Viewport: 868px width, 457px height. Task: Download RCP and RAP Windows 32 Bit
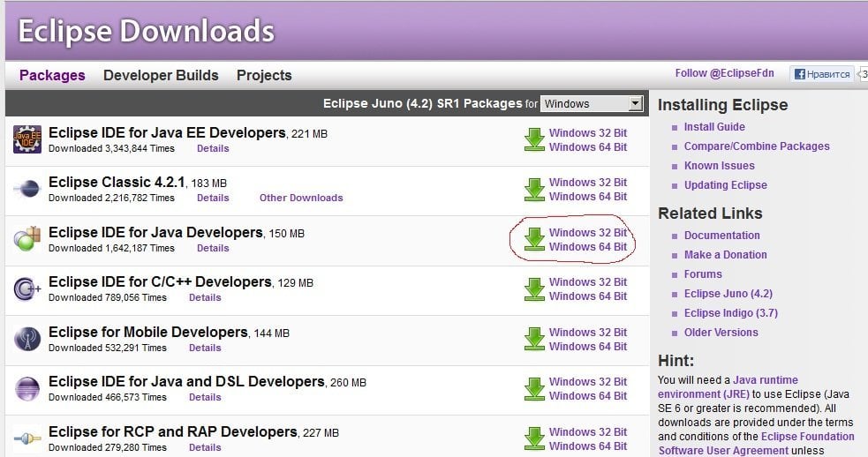(x=588, y=431)
